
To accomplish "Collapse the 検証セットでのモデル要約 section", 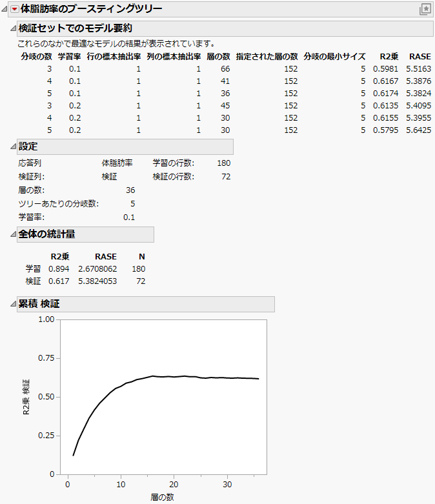I will point(13,28).
